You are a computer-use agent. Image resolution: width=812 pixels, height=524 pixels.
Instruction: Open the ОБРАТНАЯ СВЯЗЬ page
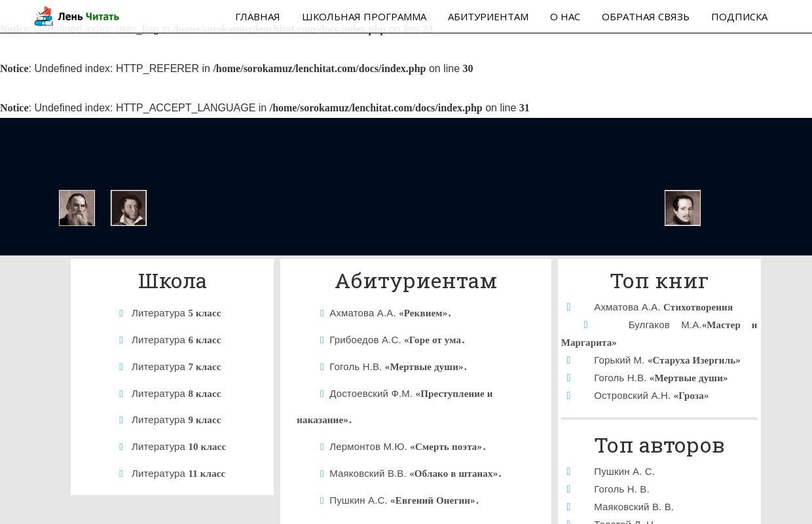coord(646,16)
